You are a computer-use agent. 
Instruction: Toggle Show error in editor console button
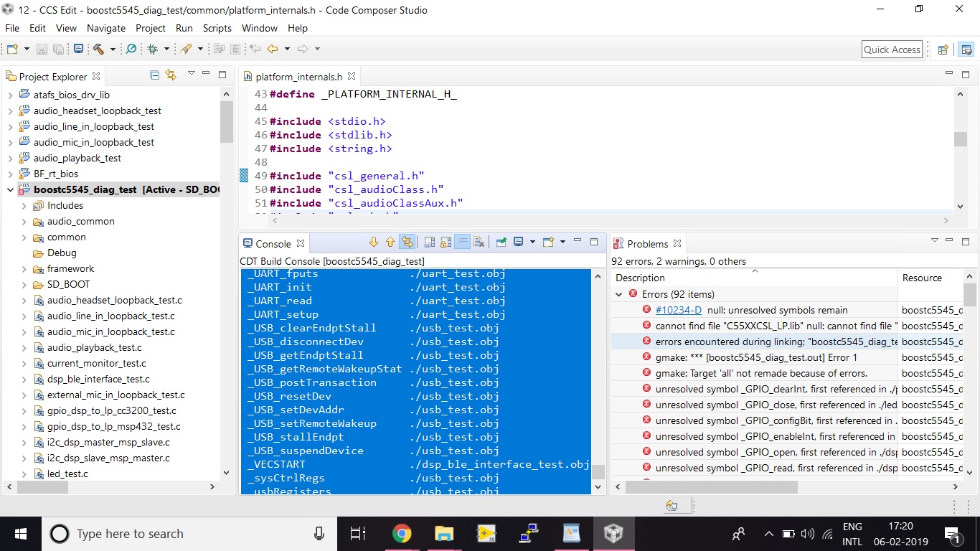(x=407, y=242)
